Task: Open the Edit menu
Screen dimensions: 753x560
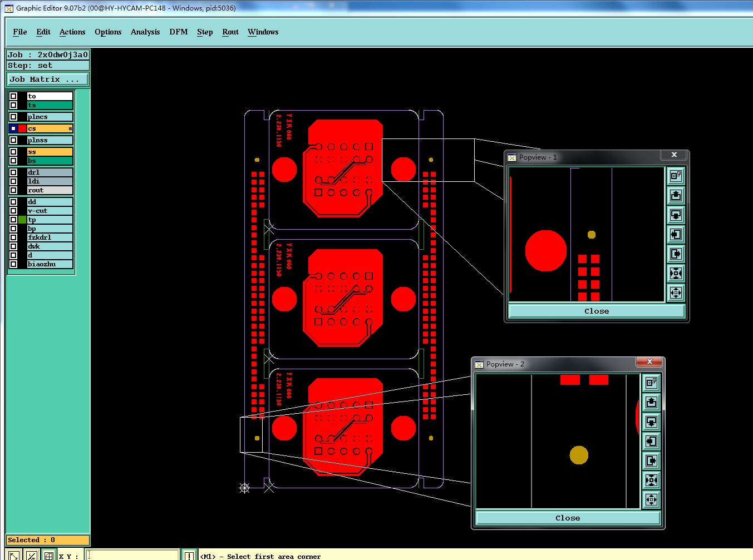Action: [x=43, y=32]
